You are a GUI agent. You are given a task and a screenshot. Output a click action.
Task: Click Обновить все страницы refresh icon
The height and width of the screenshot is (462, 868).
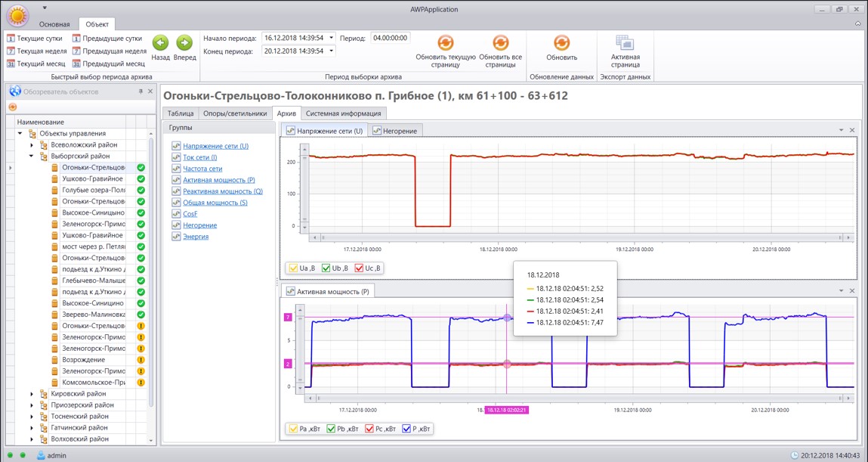[x=500, y=42]
